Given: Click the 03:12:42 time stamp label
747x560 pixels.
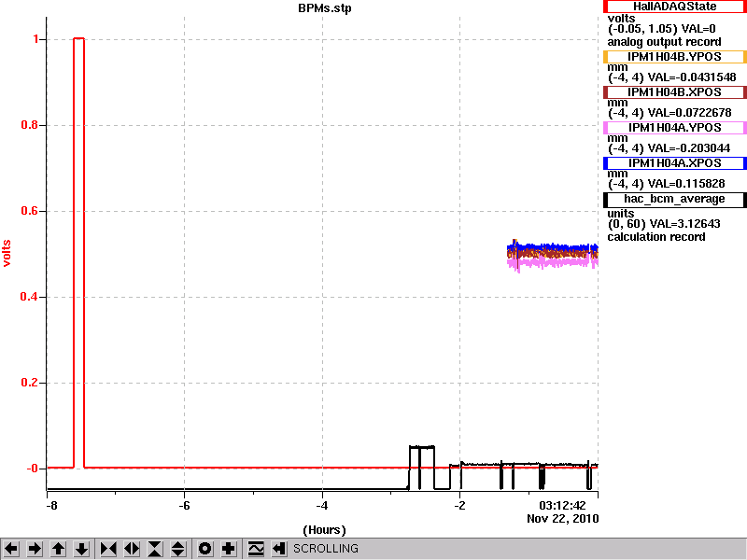Looking at the screenshot, I should coord(562,506).
